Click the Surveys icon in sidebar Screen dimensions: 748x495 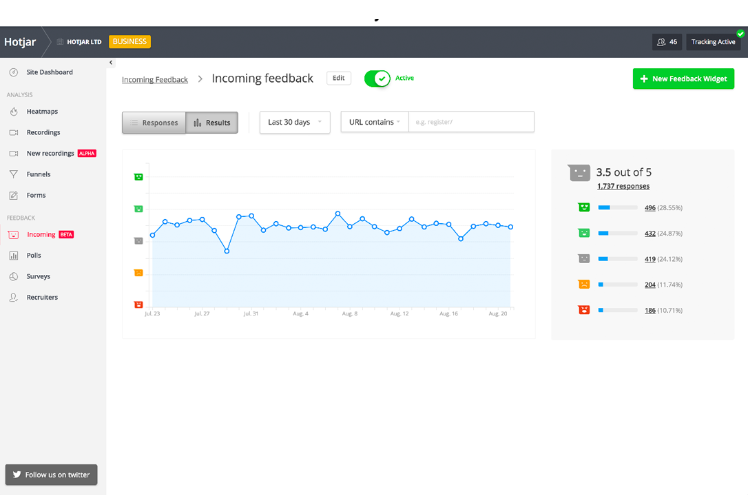click(x=13, y=276)
